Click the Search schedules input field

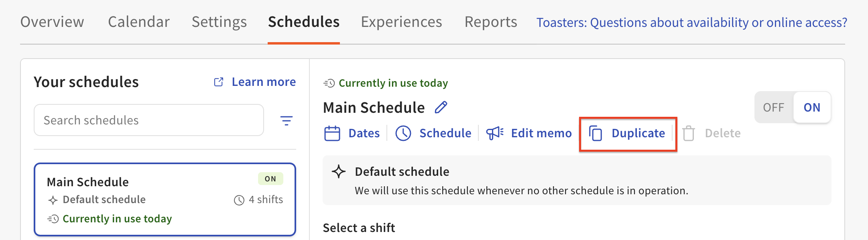[x=148, y=120]
